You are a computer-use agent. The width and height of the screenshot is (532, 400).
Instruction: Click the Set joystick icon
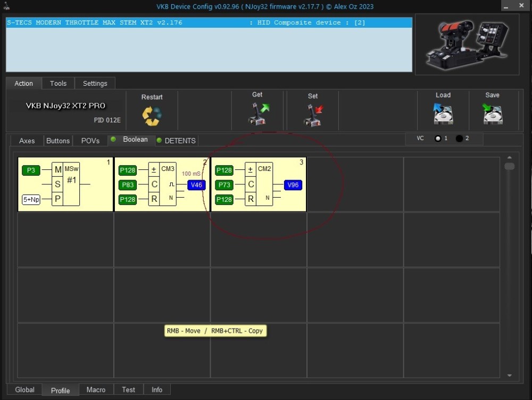pos(313,115)
